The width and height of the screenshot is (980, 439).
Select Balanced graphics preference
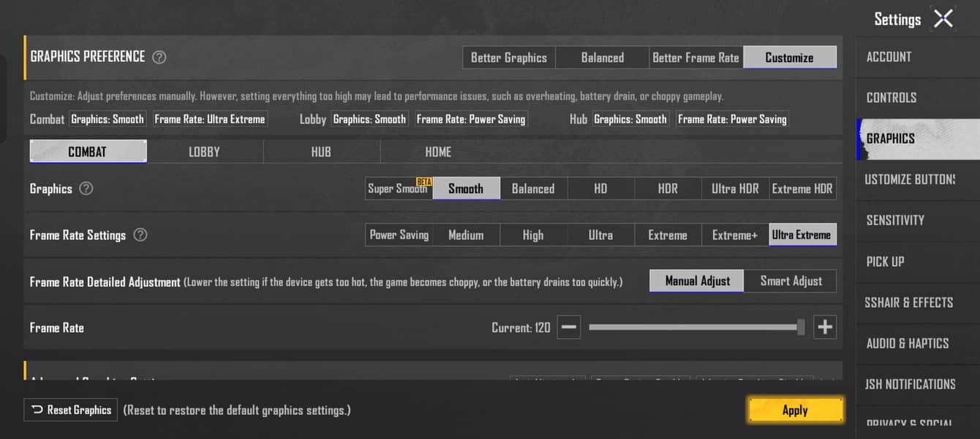(603, 58)
